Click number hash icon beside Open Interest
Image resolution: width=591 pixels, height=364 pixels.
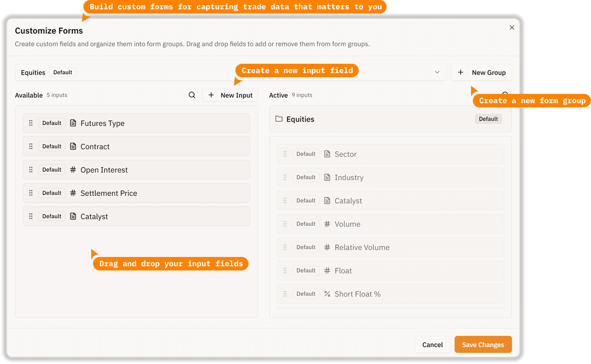pos(73,170)
